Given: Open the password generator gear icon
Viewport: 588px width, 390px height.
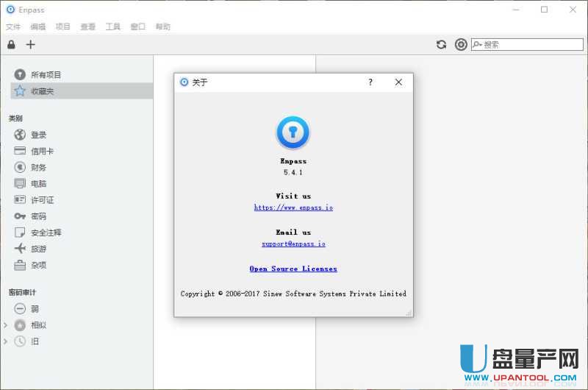Looking at the screenshot, I should pyautogui.click(x=461, y=44).
